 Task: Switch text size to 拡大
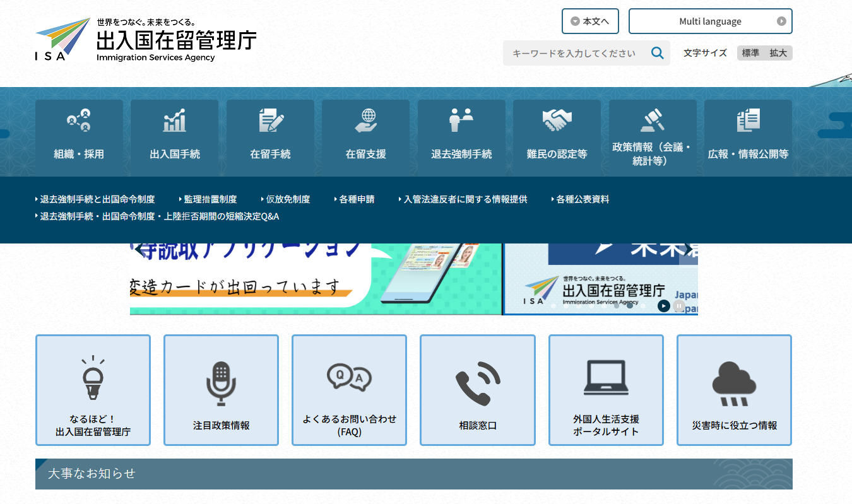778,53
